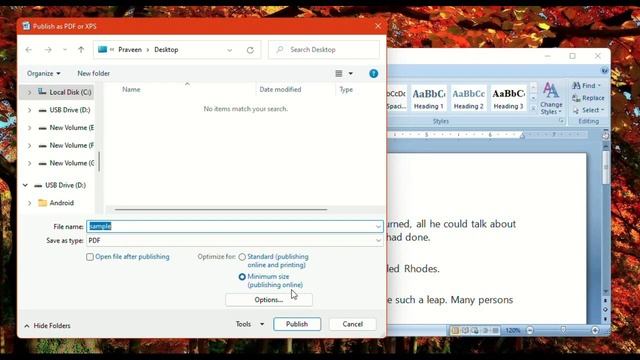Expand New Volume (E node
The image size is (640, 360).
(29, 128)
